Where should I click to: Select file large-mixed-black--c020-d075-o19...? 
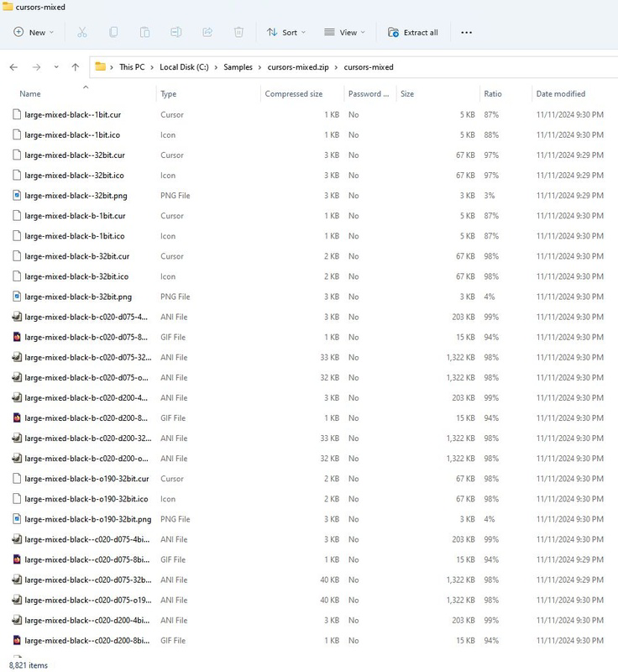point(88,600)
